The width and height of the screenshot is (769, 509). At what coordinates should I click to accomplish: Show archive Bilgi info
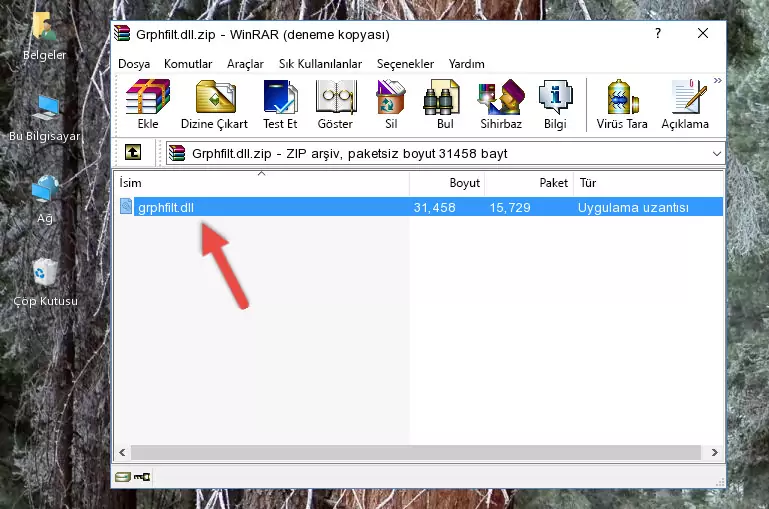[x=555, y=104]
